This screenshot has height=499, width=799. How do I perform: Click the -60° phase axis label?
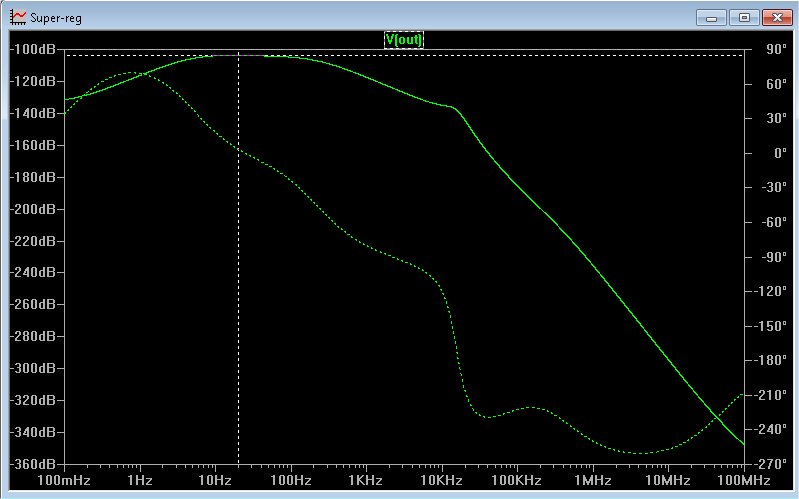point(773,222)
